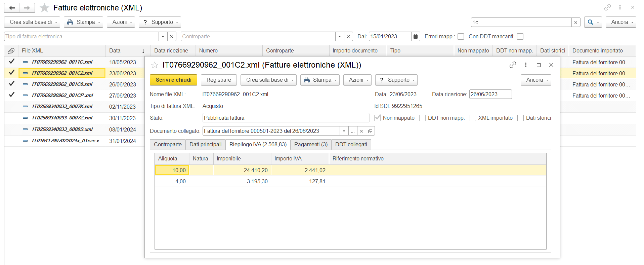Open Crea sulla base di in dialog
Screen dimensions: 644x265
(x=268, y=80)
